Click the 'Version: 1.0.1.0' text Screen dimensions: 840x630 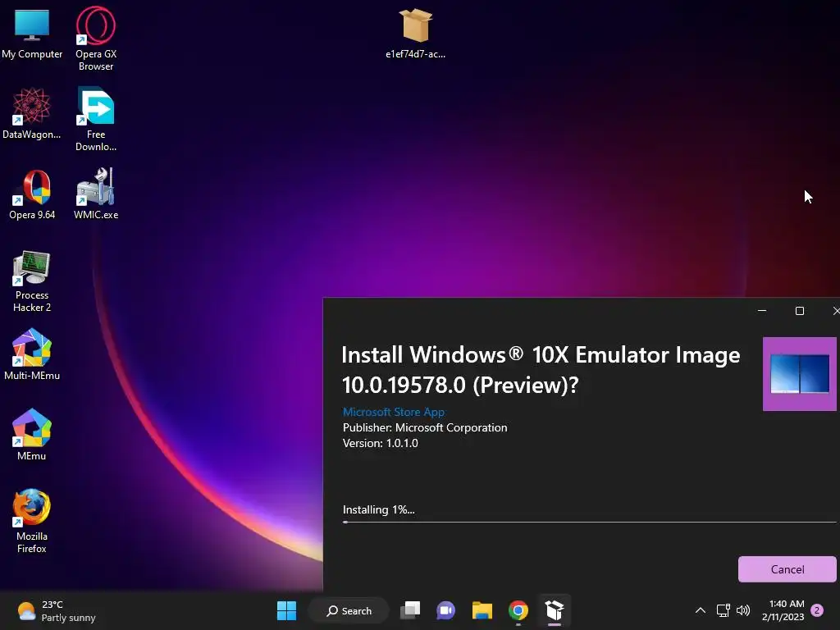[x=381, y=443]
